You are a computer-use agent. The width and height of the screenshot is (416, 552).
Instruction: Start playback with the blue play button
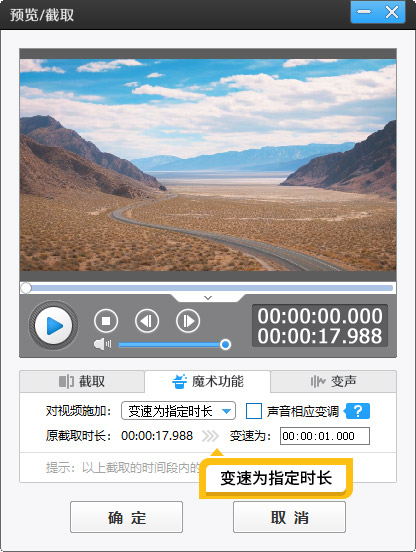pos(53,325)
